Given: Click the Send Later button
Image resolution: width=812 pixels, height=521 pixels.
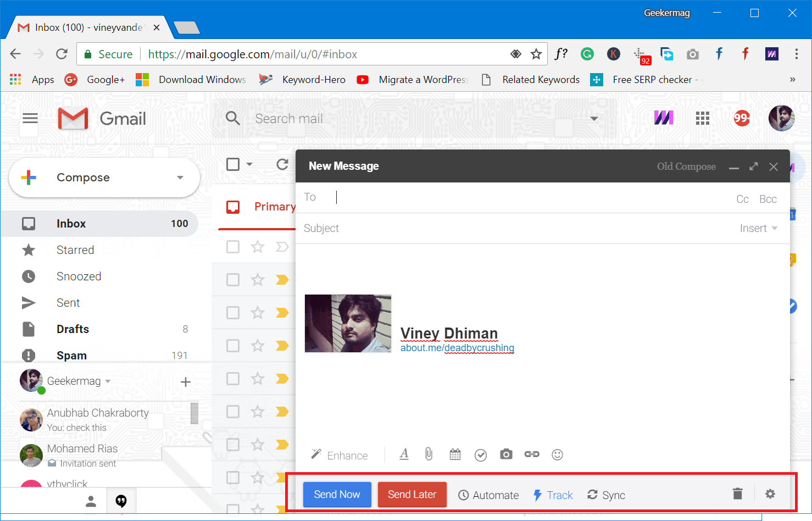Looking at the screenshot, I should pyautogui.click(x=412, y=494).
